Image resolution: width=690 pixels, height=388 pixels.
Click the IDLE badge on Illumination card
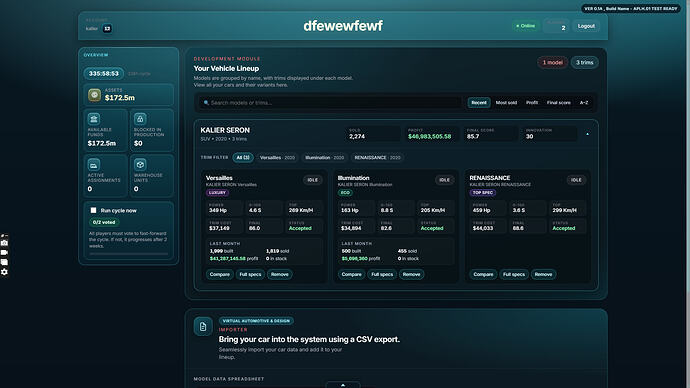[444, 179]
